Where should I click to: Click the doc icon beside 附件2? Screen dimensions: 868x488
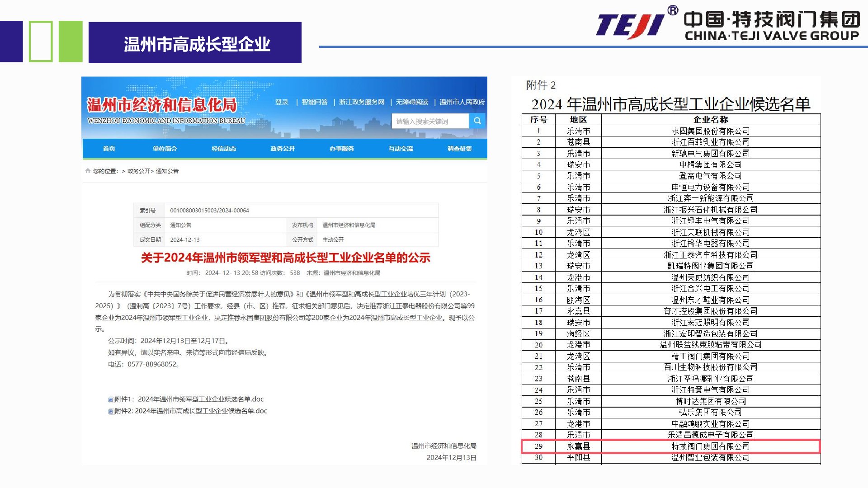tap(111, 411)
